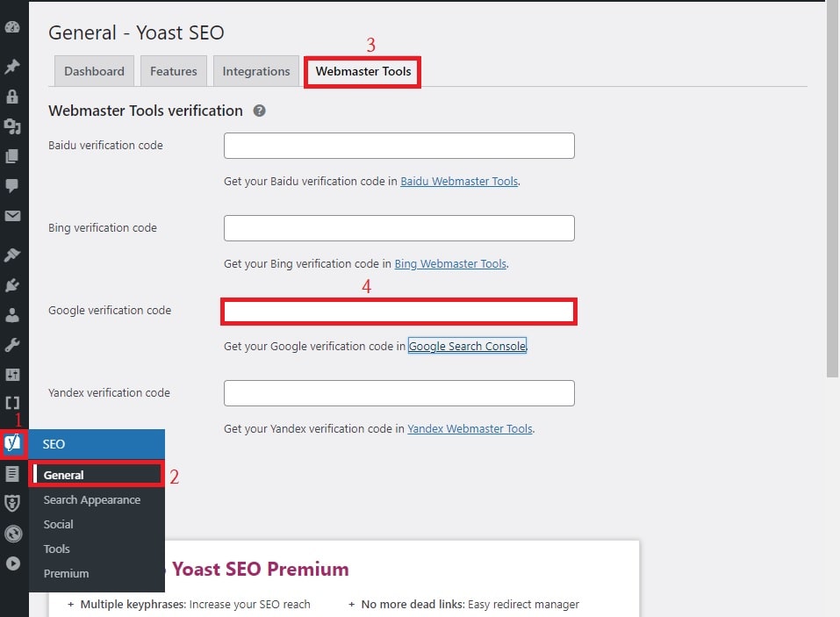Click the padlock icon in the sidebar
Image resolution: width=840 pixels, height=617 pixels.
click(12, 97)
